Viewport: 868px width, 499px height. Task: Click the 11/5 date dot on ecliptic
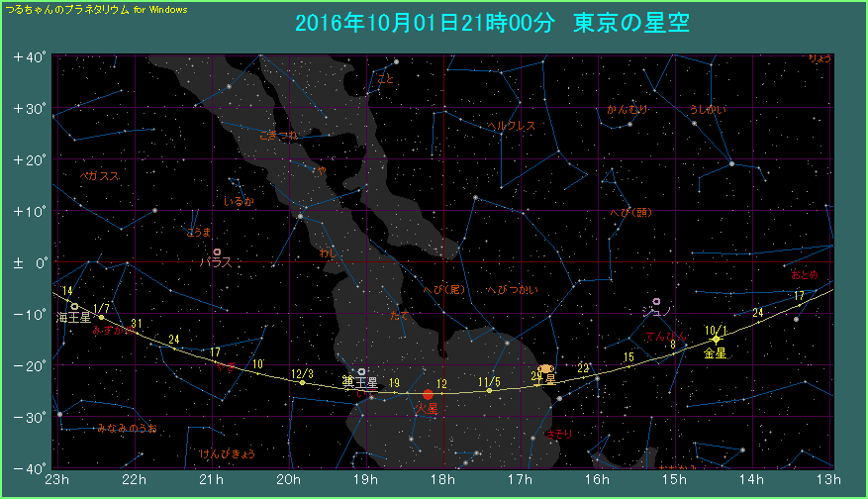pos(489,390)
